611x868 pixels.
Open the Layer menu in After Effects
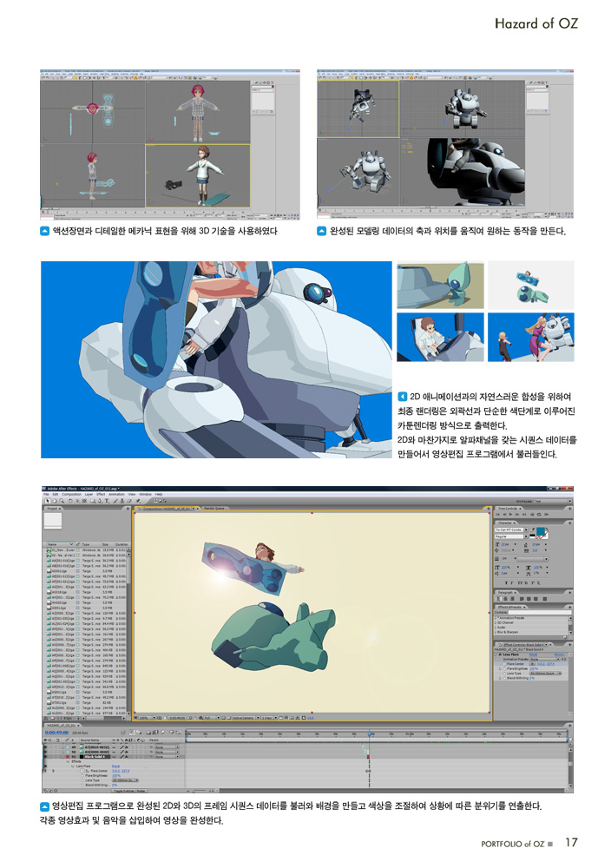89,495
